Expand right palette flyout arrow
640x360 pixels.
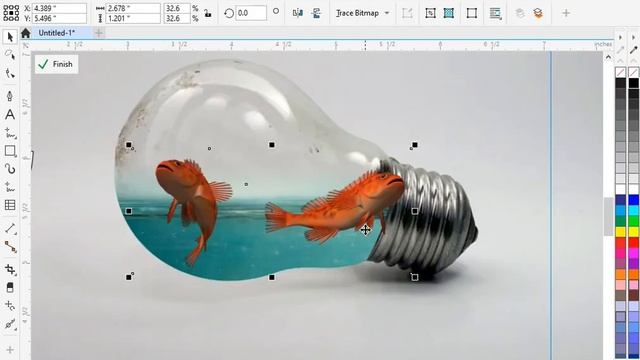(x=633, y=37)
